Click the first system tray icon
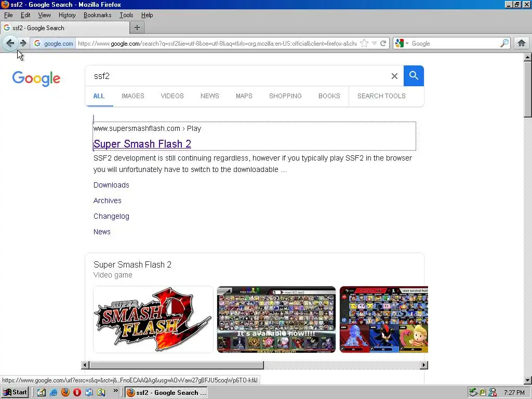 click(473, 392)
